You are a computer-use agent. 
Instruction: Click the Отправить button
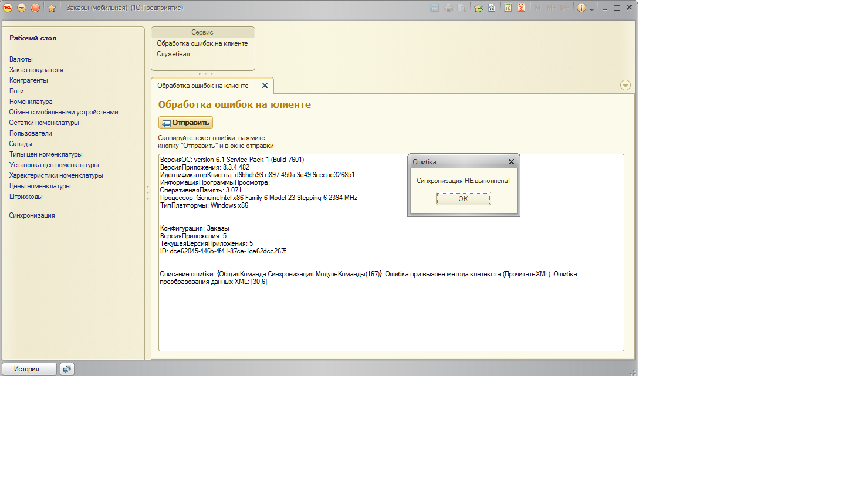[185, 123]
